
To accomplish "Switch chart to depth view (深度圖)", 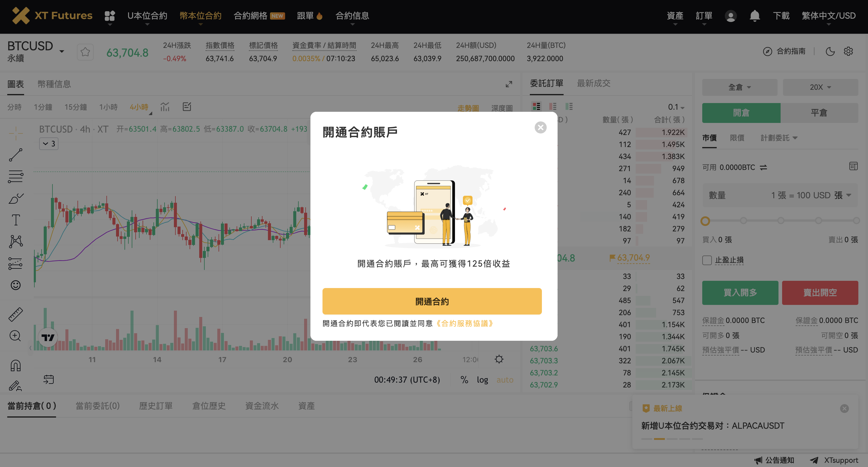I will pos(502,108).
